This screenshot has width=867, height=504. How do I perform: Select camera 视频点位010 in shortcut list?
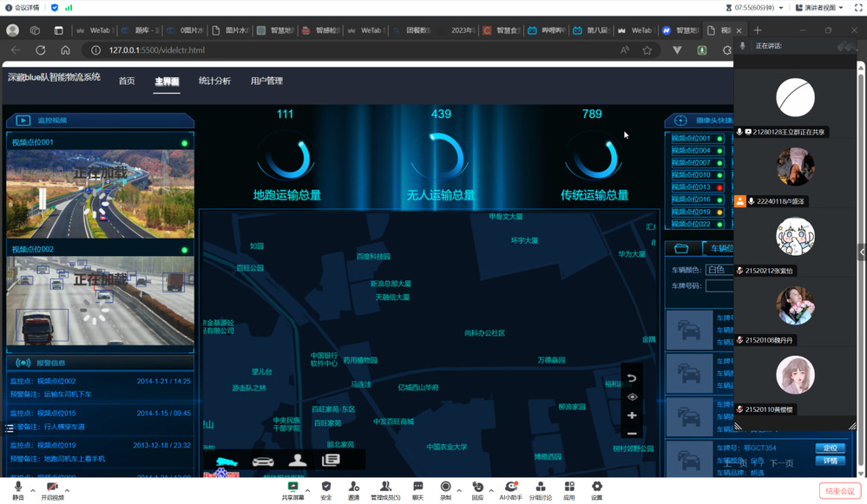pyautogui.click(x=697, y=174)
